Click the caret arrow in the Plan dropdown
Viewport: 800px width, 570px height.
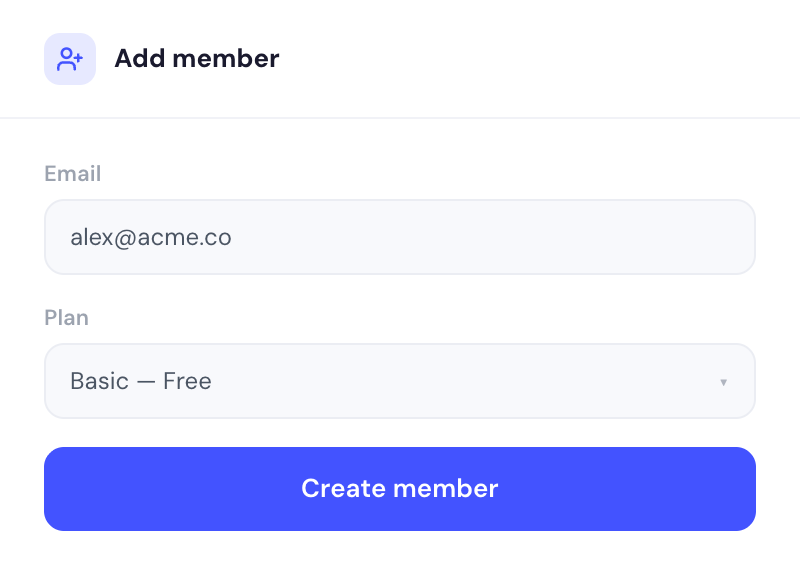pos(723,382)
